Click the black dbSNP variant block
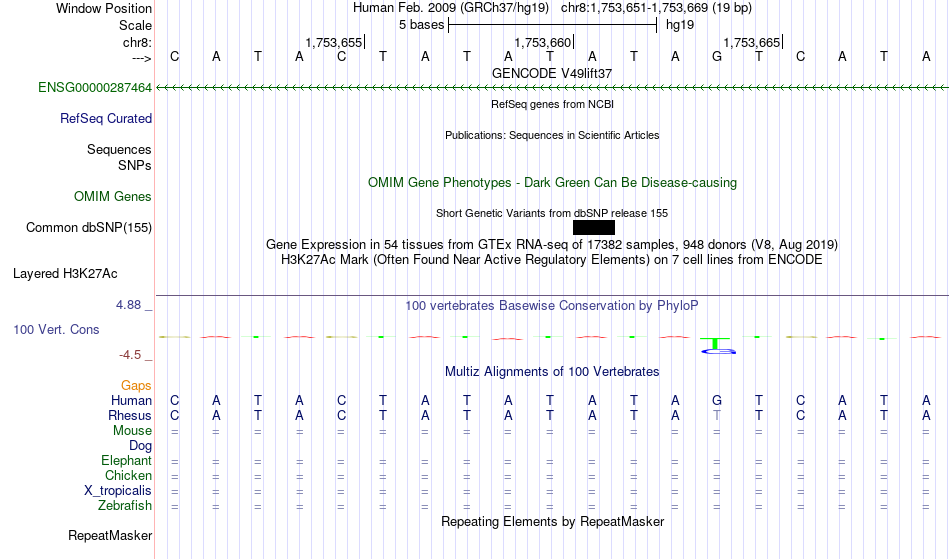The height and width of the screenshot is (559, 950). (x=594, y=228)
